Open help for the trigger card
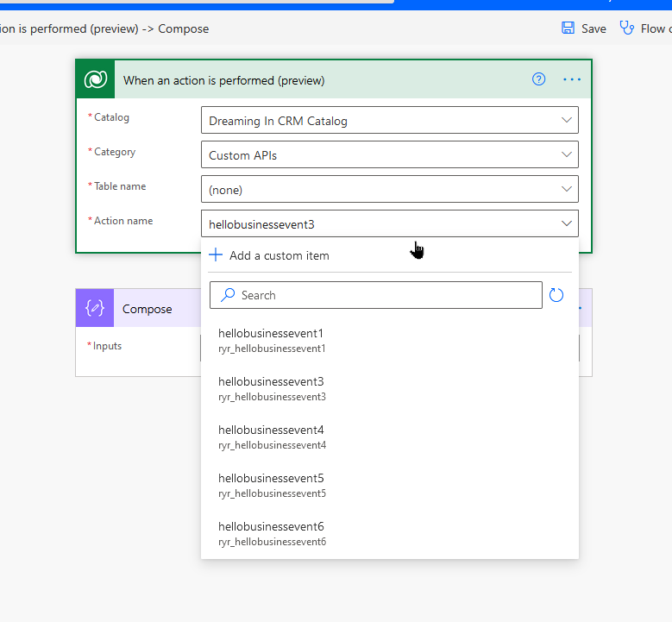This screenshot has width=672, height=622. pyautogui.click(x=539, y=79)
